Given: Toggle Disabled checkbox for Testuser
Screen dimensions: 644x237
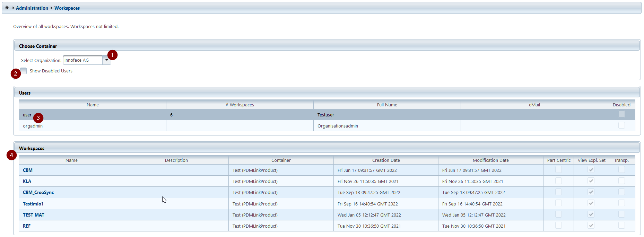Looking at the screenshot, I should click(x=621, y=114).
